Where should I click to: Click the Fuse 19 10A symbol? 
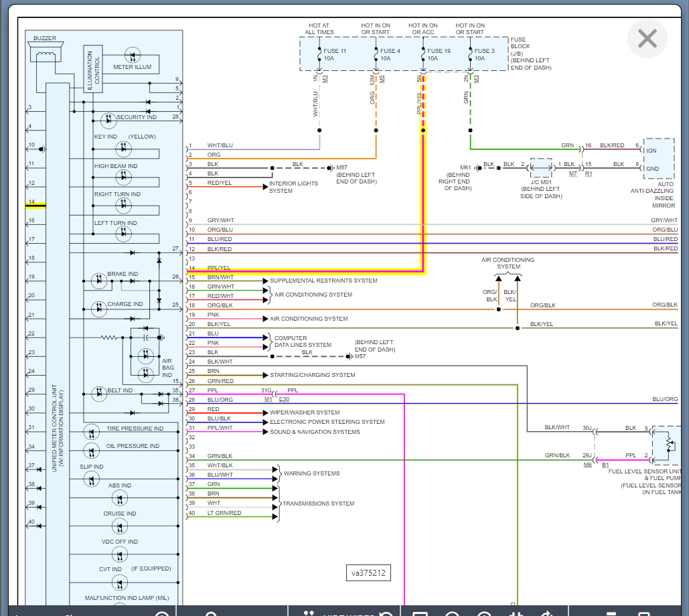tap(423, 54)
